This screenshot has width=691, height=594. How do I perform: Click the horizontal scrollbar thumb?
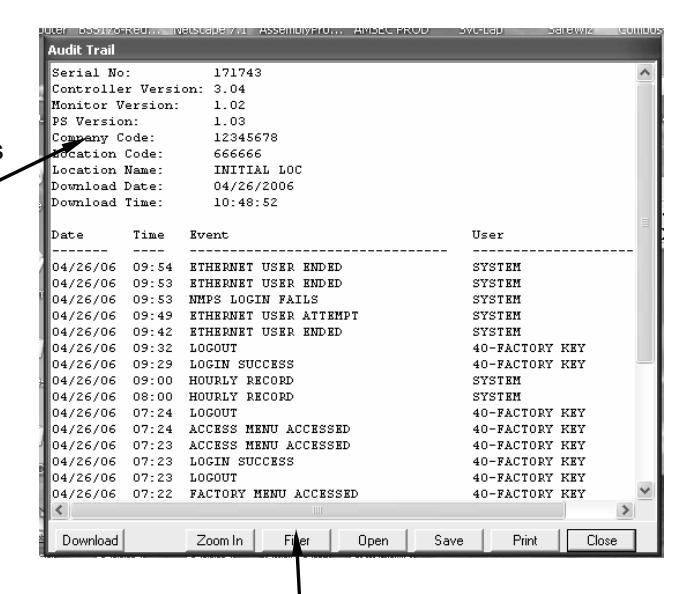click(x=317, y=510)
